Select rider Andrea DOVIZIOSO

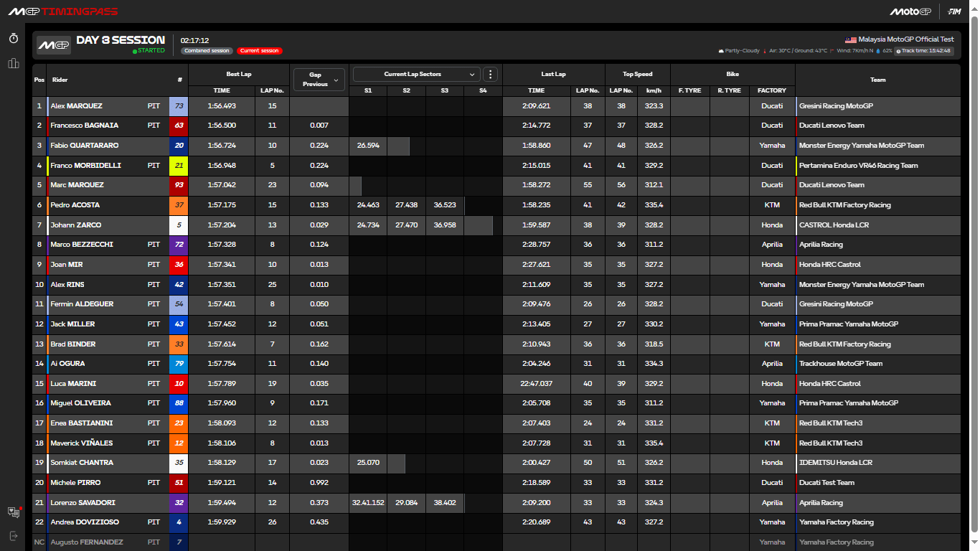pos(85,522)
